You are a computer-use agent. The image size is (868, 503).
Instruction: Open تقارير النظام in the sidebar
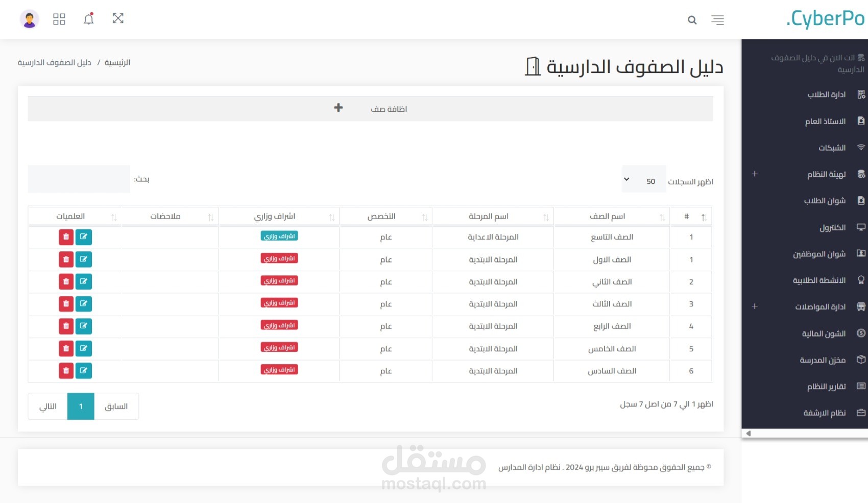pos(826,387)
